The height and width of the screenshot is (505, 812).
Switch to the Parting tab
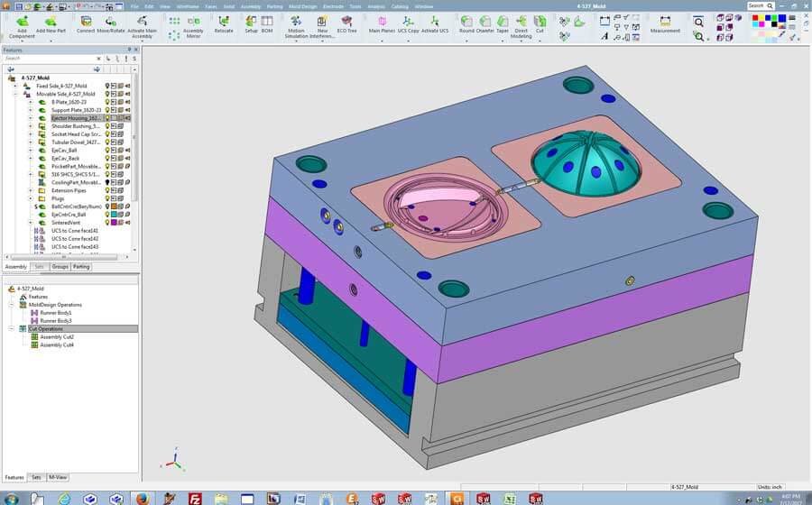(x=81, y=267)
